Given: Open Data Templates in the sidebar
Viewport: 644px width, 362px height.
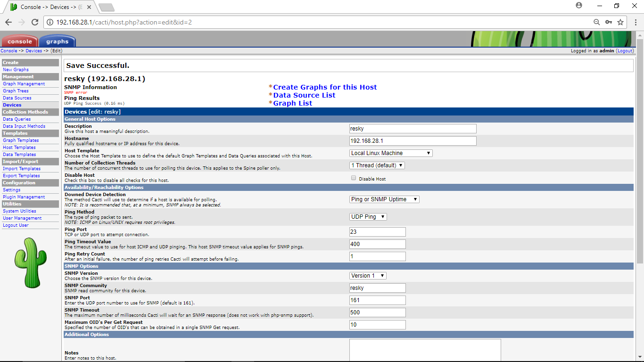Looking at the screenshot, I should [x=19, y=155].
